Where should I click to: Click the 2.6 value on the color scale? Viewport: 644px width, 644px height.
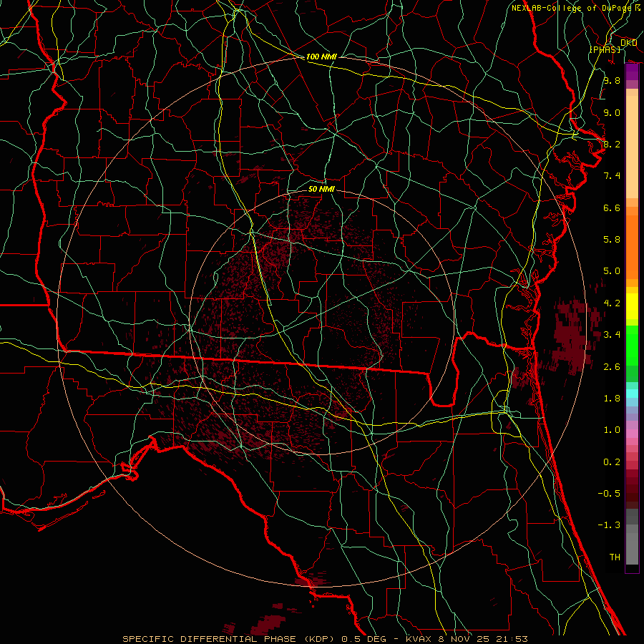pos(612,367)
